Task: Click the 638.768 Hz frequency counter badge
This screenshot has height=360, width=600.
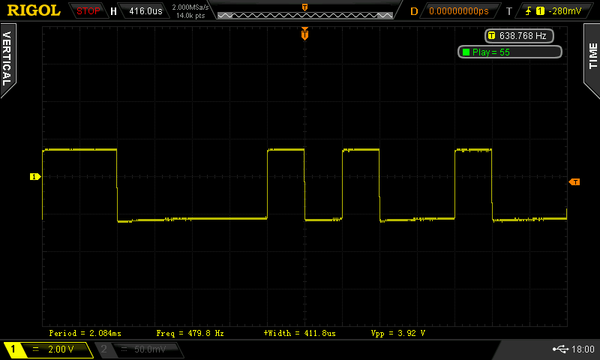Action: point(519,36)
